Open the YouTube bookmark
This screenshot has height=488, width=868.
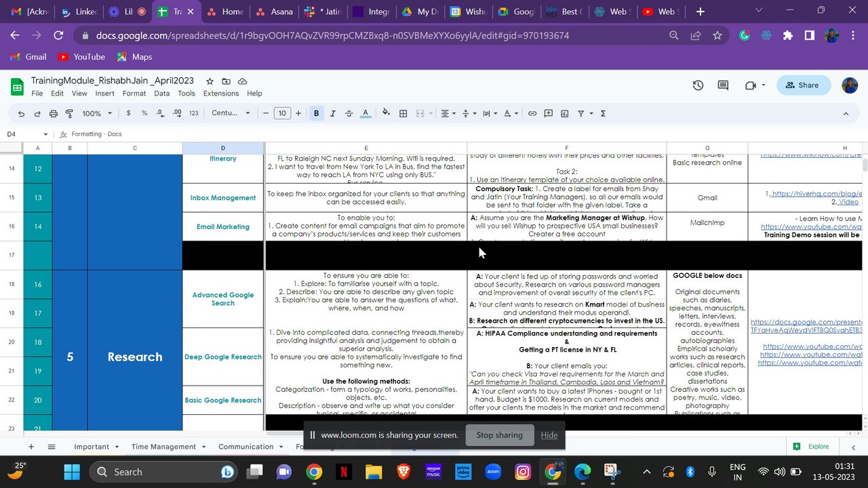tap(81, 57)
